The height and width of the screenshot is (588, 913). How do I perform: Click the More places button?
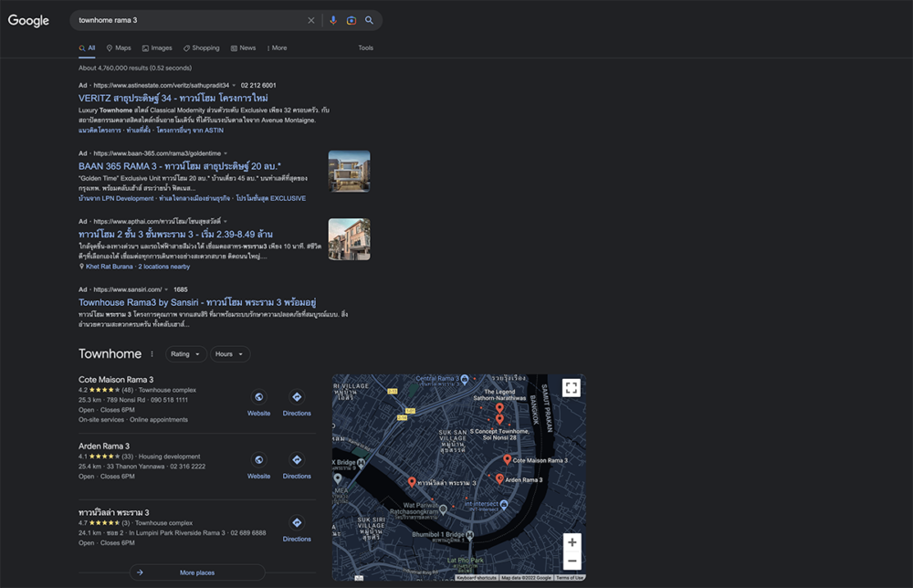(x=197, y=572)
